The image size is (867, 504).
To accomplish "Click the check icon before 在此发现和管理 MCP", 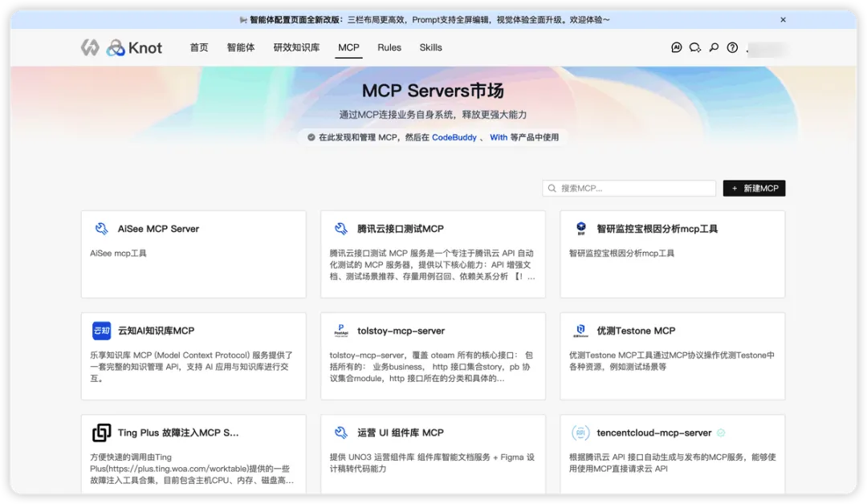I will click(x=311, y=137).
